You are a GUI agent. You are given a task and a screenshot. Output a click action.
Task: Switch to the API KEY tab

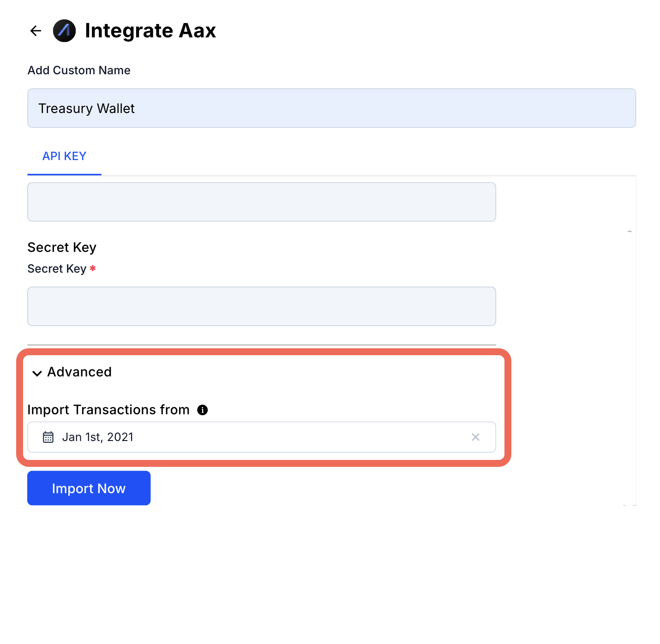point(64,156)
